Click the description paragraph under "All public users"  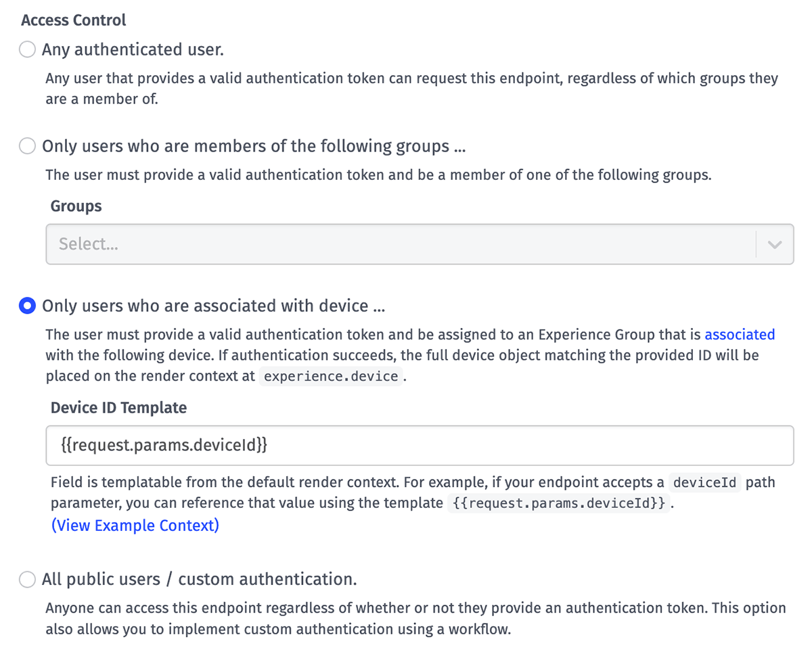pos(415,619)
